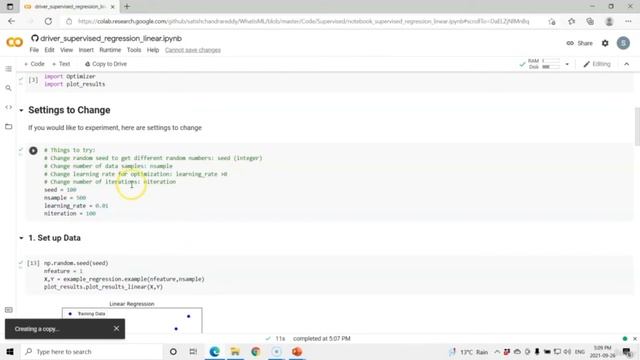Click the notebook title driver_supervised_regression_linear.ipynb
Image resolution: width=640 pixels, height=360 pixels.
coord(111,38)
